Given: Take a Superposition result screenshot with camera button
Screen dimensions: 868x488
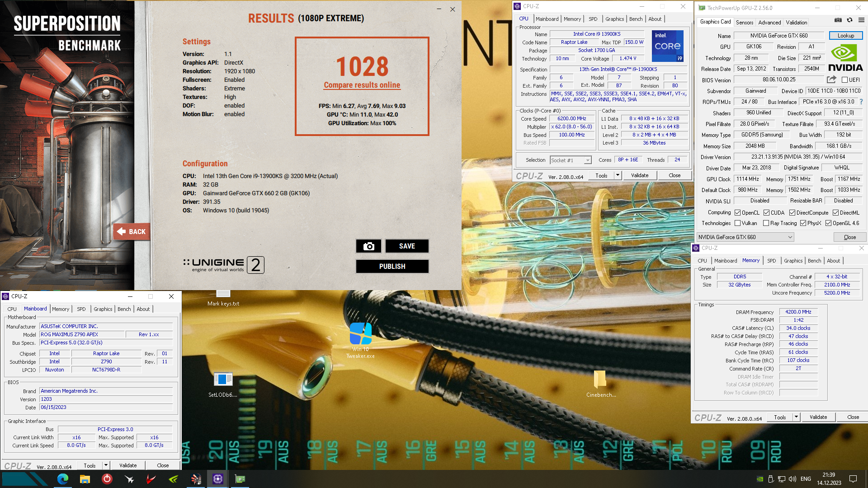Looking at the screenshot, I should pos(368,246).
